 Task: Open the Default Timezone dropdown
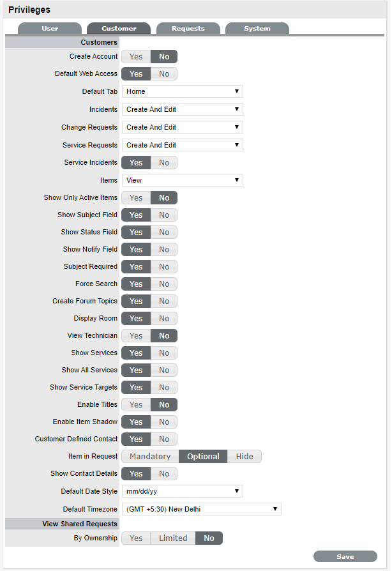coord(201,510)
